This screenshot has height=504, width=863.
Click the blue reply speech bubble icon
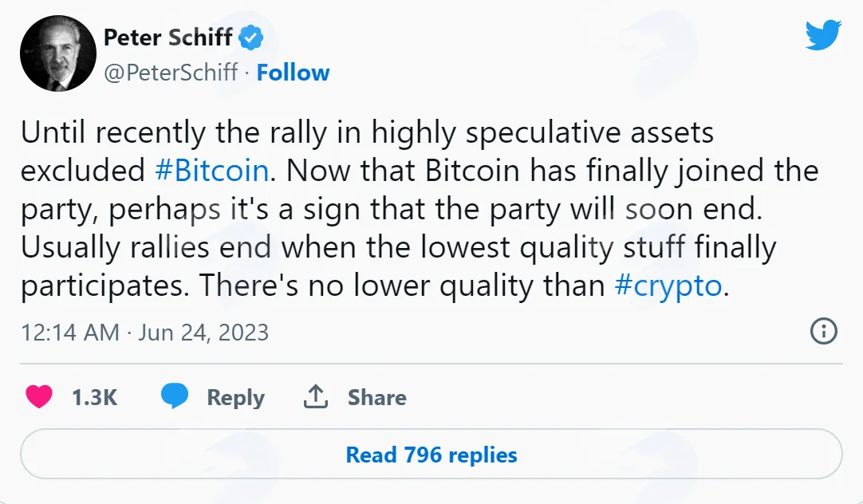(x=175, y=396)
